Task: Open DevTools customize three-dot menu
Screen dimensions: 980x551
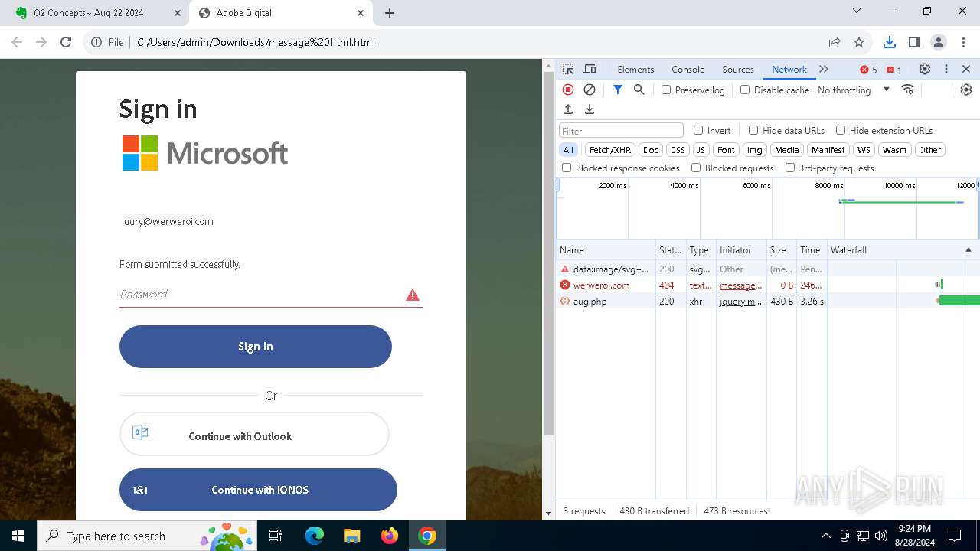Action: 946,69
